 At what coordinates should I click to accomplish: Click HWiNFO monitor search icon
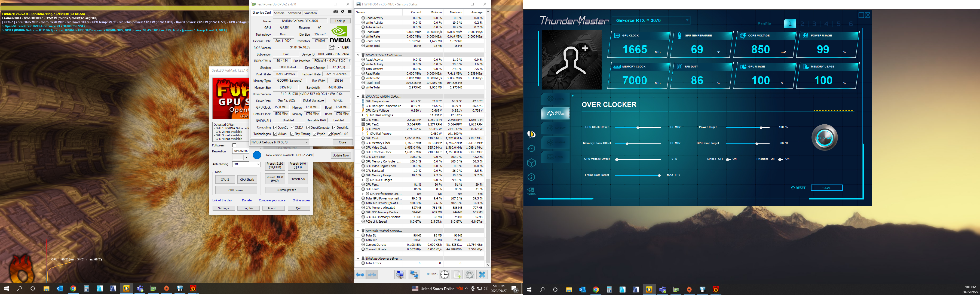(400, 275)
